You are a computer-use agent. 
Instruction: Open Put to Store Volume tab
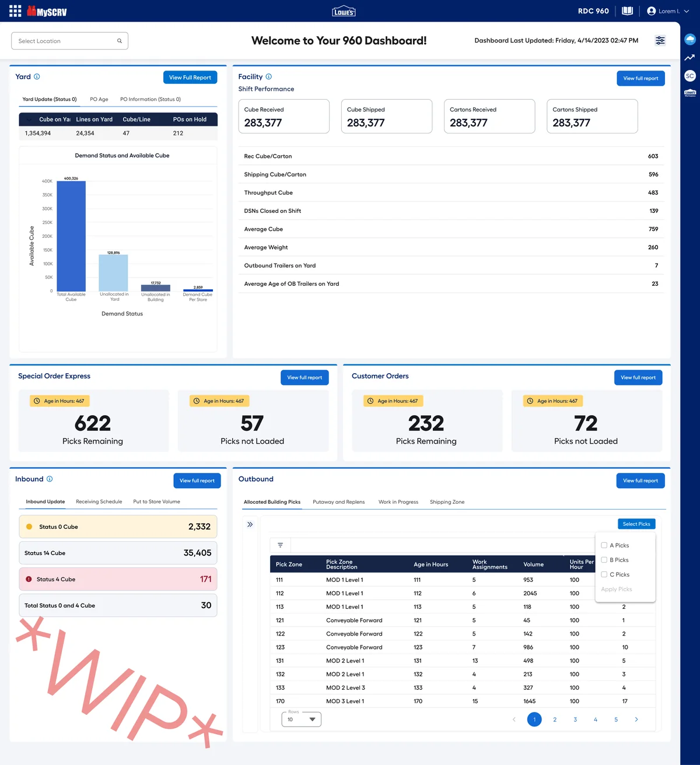[156, 501]
